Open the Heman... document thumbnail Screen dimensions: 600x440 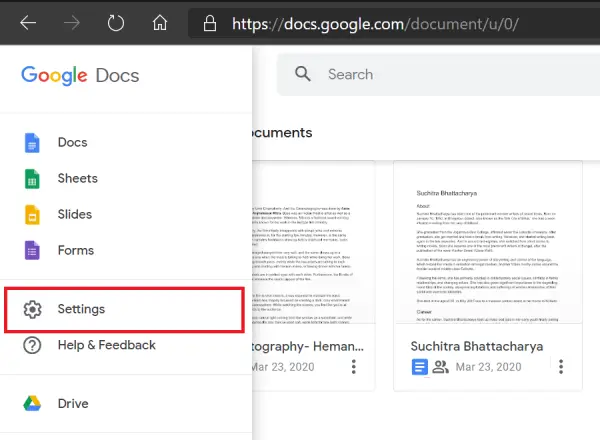314,242
